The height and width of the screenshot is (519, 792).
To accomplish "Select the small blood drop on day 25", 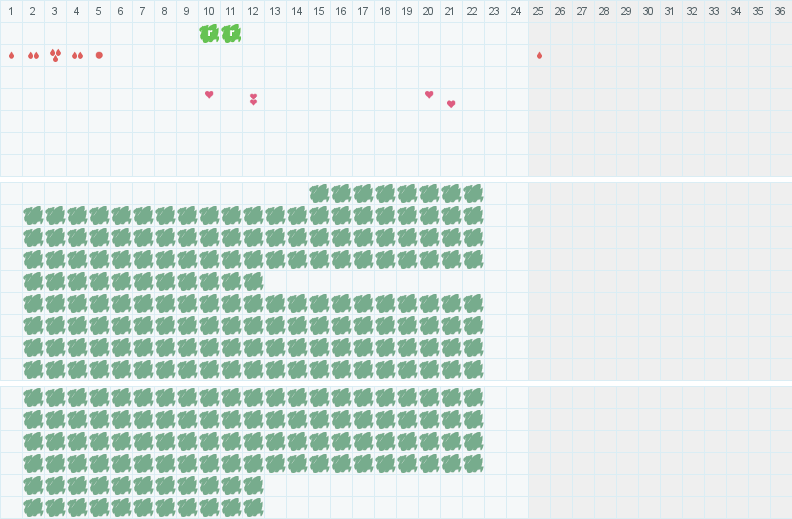I will (539, 56).
